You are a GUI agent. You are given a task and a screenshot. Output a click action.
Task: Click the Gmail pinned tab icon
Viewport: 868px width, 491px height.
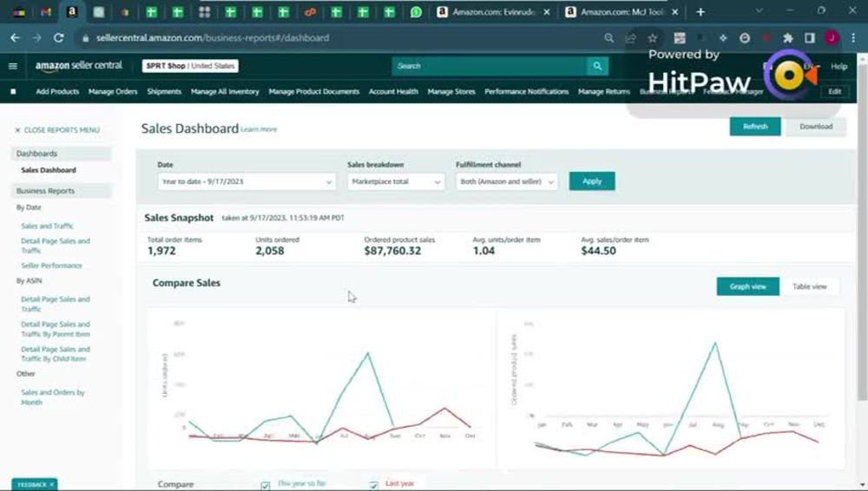[x=46, y=11]
